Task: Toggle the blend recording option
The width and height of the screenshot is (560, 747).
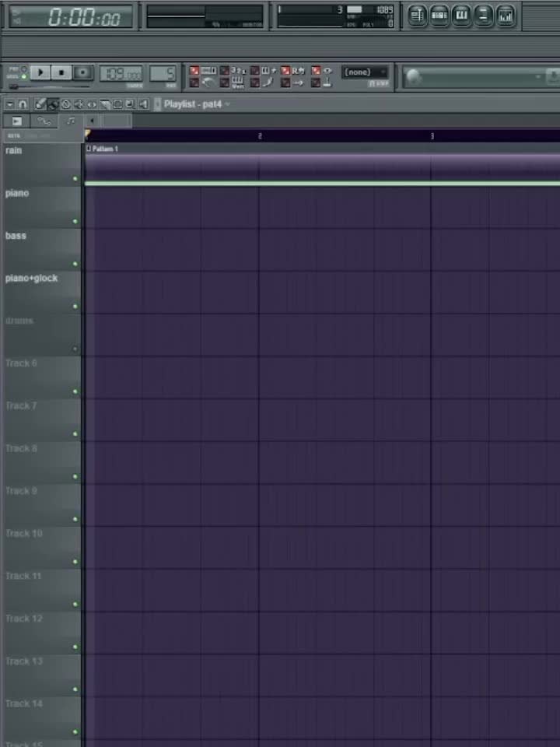Action: [255, 71]
